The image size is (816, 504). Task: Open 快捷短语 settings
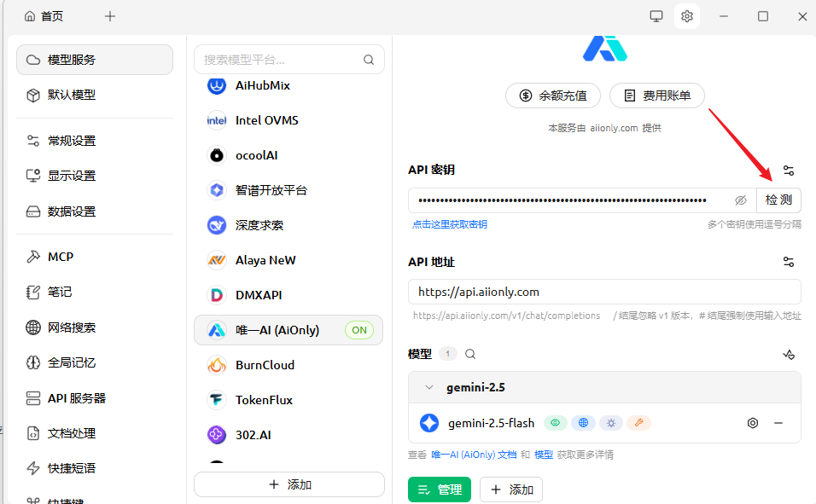point(95,468)
